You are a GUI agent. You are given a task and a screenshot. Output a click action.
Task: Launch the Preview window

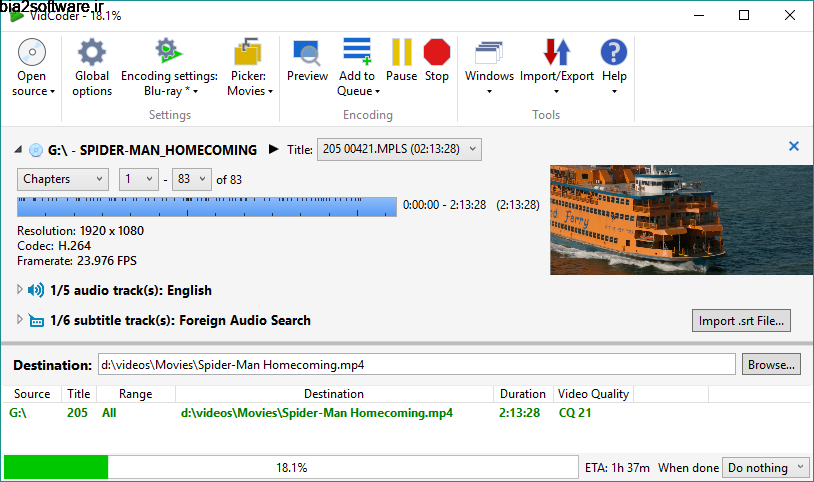pyautogui.click(x=307, y=61)
